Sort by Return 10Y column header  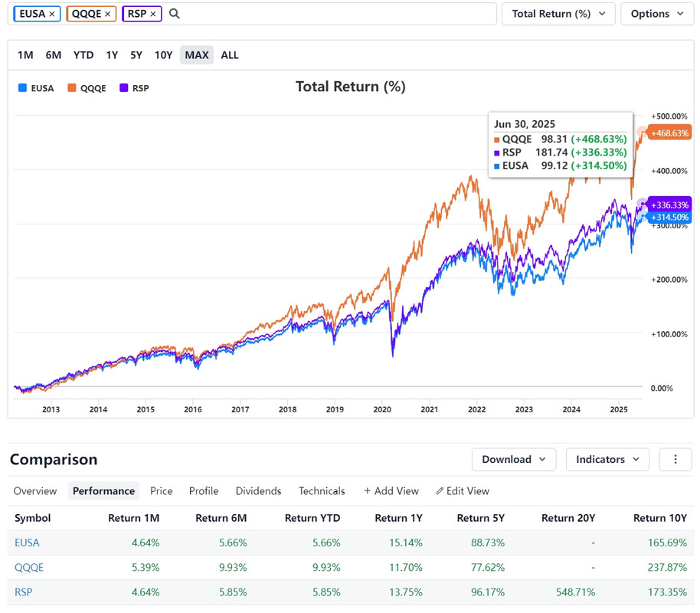tap(660, 518)
